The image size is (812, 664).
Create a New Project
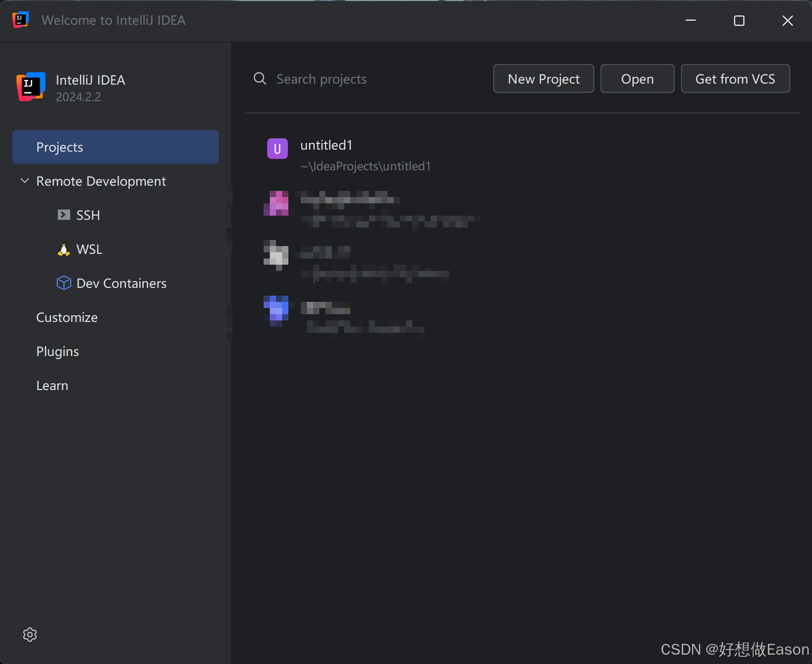pos(544,78)
